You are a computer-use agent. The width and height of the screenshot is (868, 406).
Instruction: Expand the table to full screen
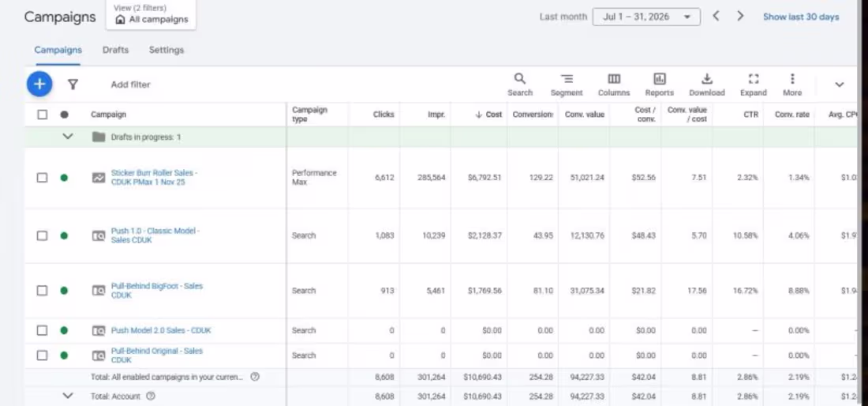(754, 85)
